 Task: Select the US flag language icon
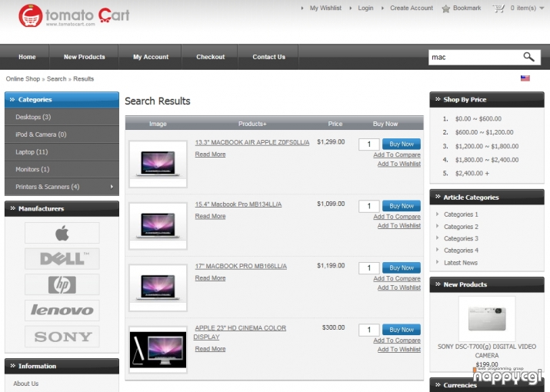click(x=525, y=78)
